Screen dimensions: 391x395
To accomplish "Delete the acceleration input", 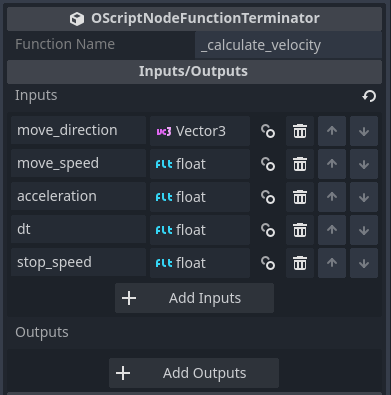I will click(x=300, y=197).
